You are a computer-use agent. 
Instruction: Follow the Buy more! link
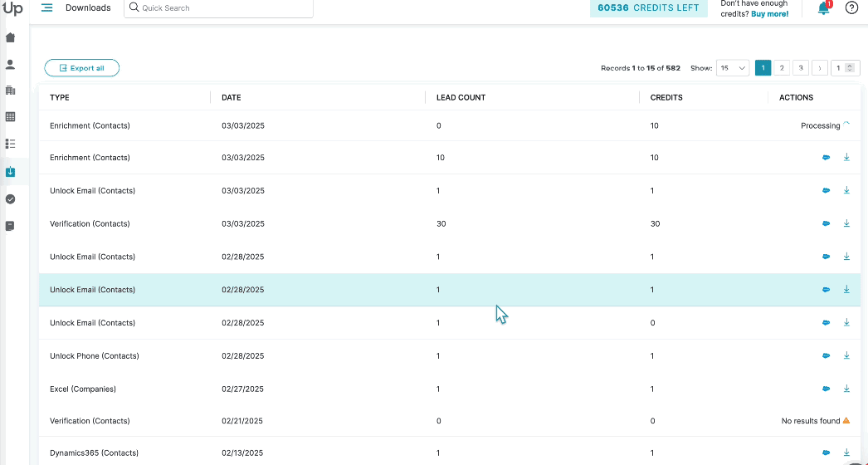[x=769, y=14]
